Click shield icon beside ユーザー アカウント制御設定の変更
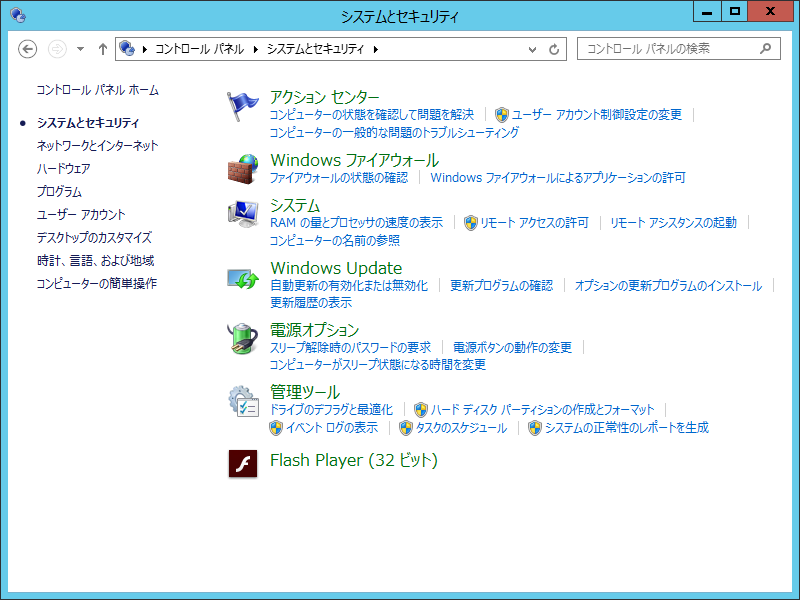Screen dimensions: 800x600 pyautogui.click(x=502, y=115)
